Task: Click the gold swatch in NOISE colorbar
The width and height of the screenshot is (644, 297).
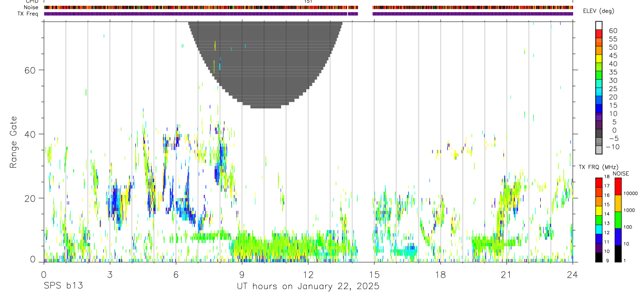Action: [x=618, y=203]
